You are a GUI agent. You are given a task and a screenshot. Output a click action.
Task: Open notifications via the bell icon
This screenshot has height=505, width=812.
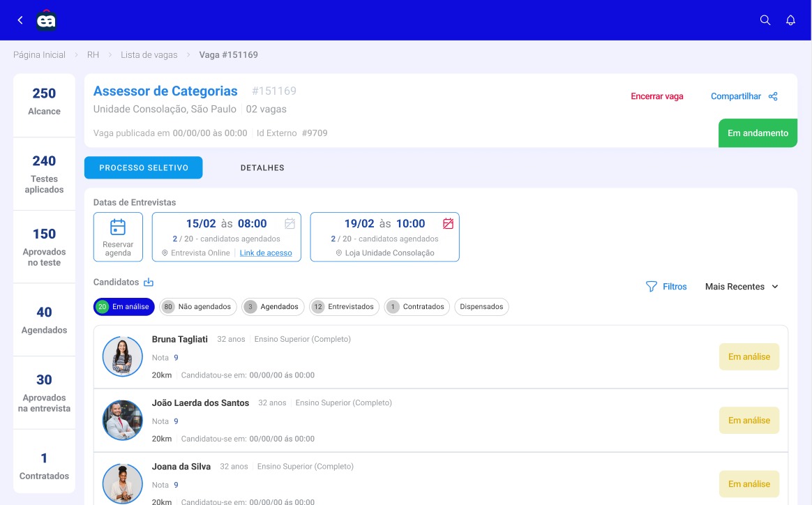tap(790, 20)
